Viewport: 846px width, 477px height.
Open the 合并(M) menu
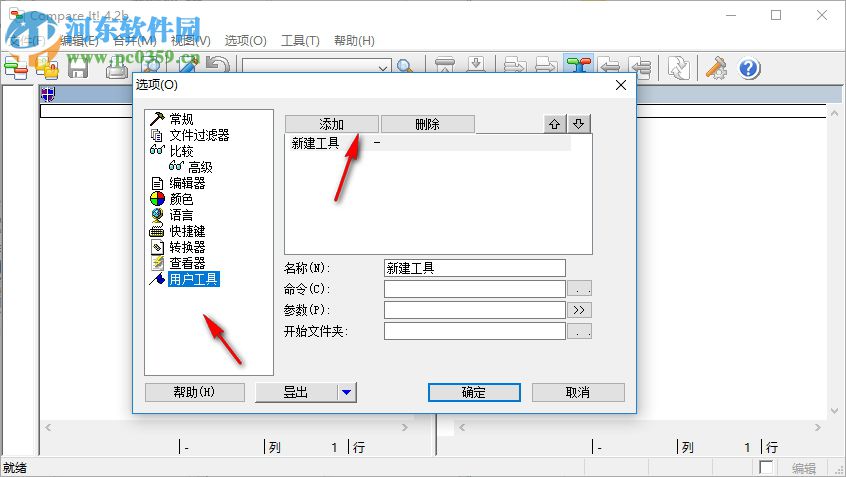135,40
